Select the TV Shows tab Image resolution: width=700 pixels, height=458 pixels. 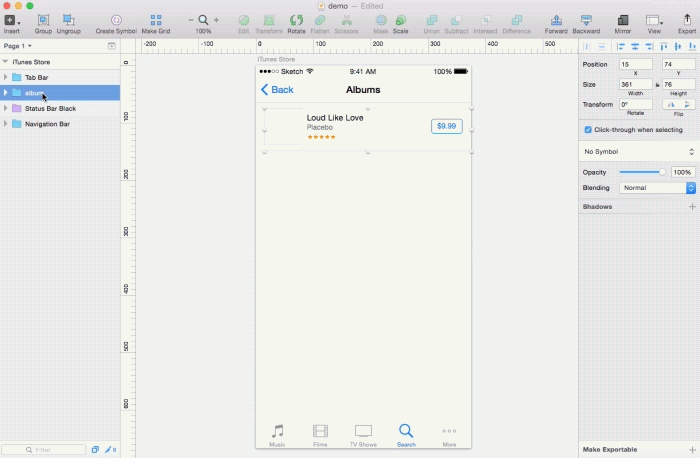363,436
